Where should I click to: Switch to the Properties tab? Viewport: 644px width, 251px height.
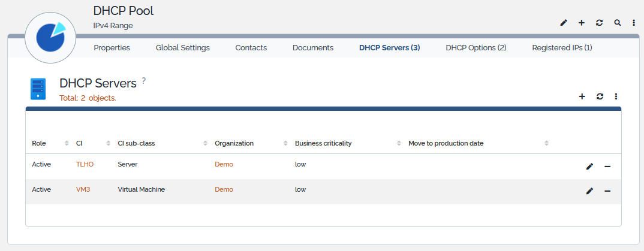click(112, 47)
